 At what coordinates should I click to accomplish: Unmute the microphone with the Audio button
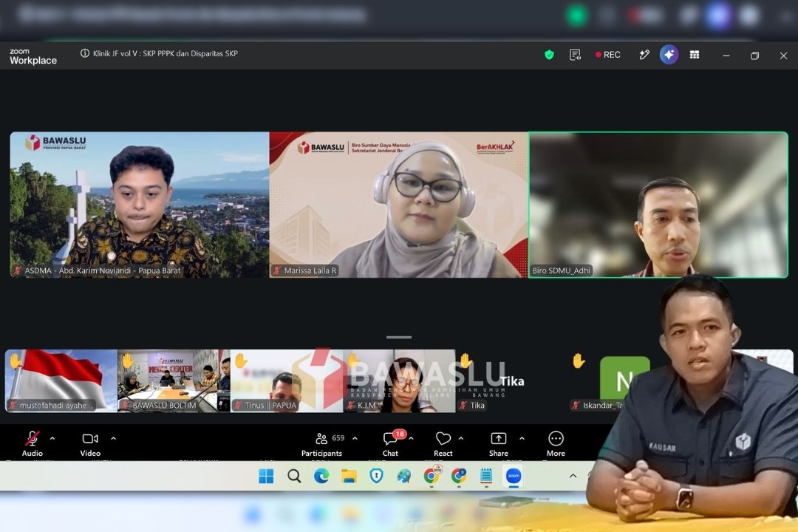pos(32,444)
